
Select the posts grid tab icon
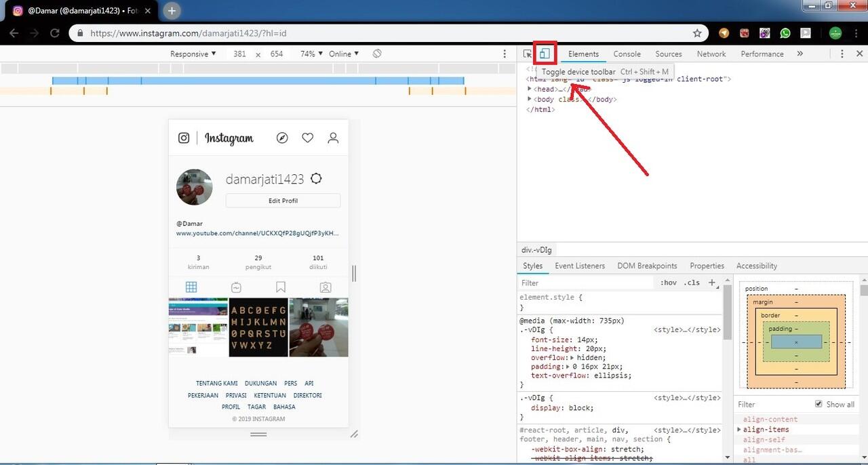191,287
